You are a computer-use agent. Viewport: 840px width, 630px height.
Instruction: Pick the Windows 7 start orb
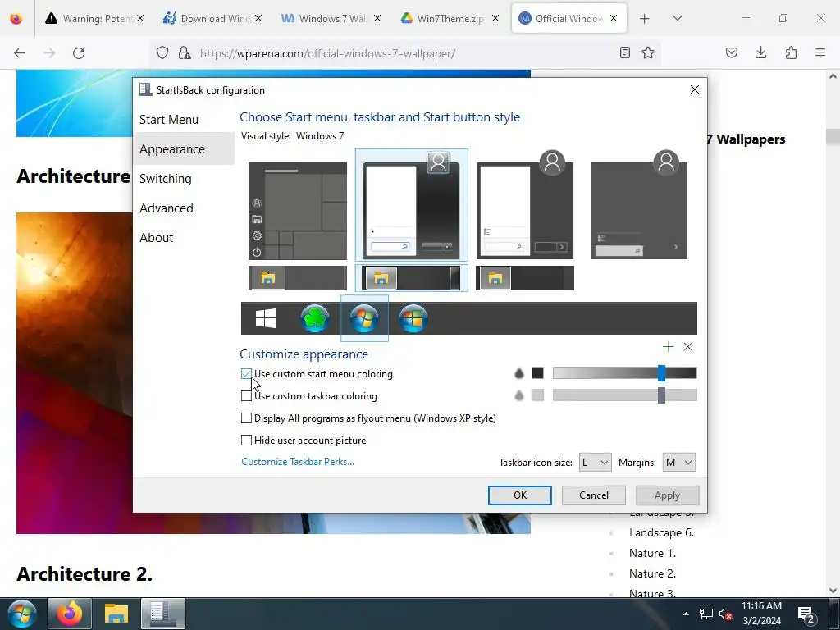pyautogui.click(x=364, y=318)
